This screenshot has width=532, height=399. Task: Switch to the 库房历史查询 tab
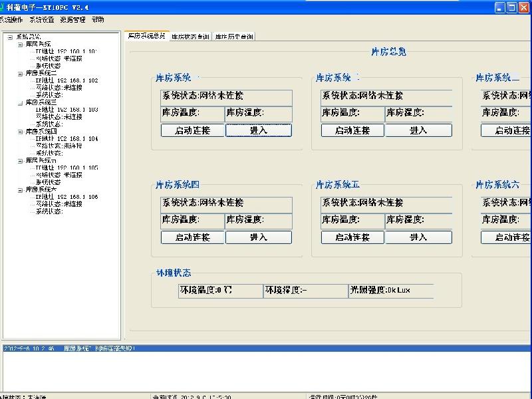tap(234, 37)
